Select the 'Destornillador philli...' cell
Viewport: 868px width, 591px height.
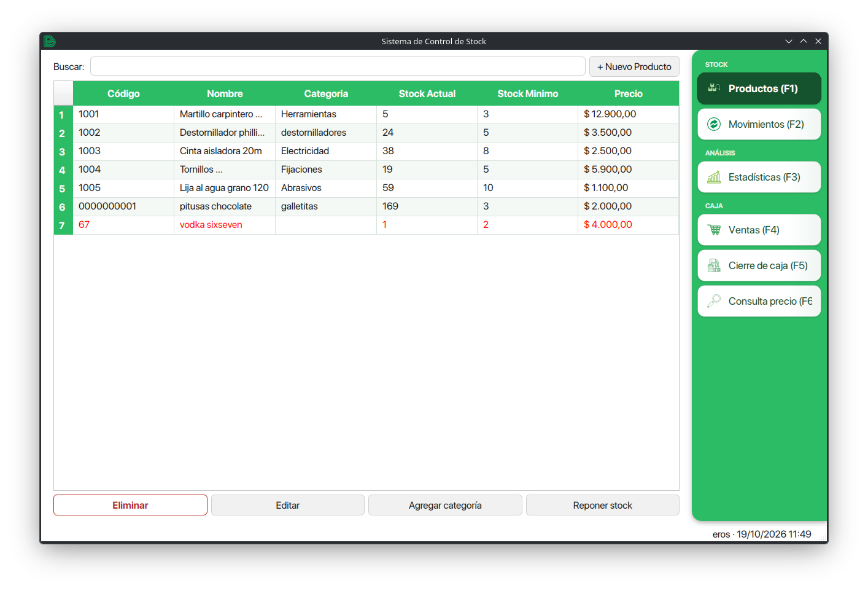225,133
